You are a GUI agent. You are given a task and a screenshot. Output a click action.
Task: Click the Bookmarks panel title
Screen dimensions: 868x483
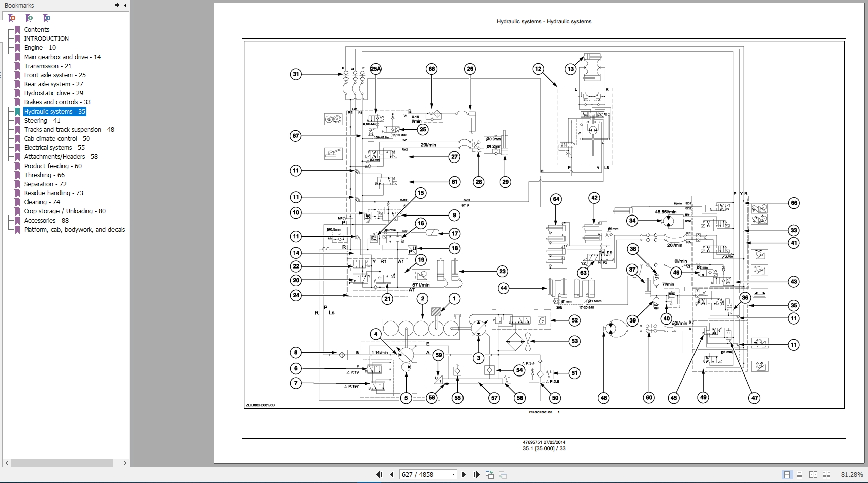coord(19,6)
